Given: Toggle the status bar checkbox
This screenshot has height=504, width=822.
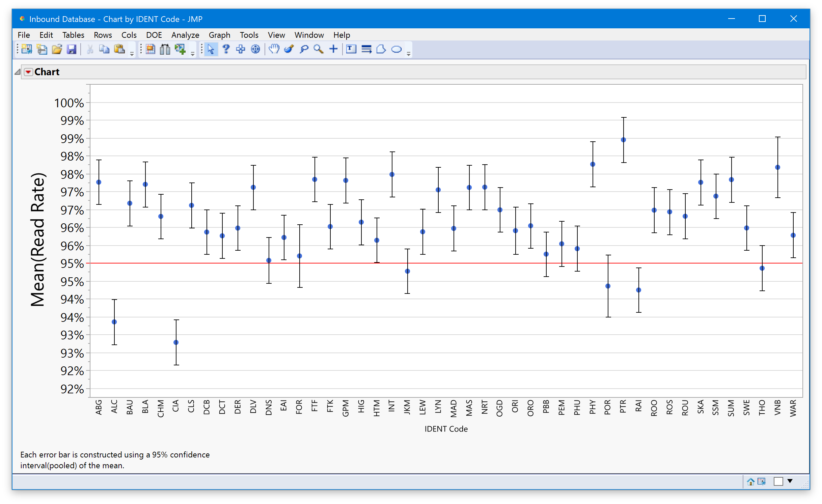Looking at the screenshot, I should click(x=778, y=481).
